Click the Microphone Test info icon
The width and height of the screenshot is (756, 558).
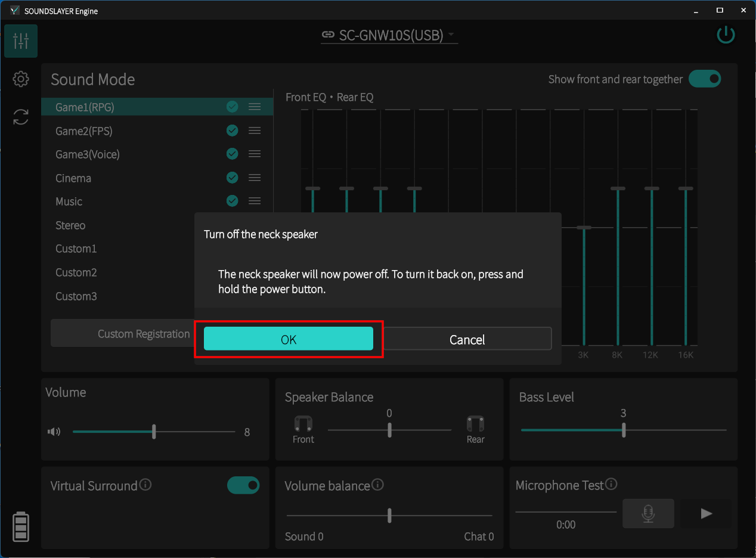click(611, 485)
